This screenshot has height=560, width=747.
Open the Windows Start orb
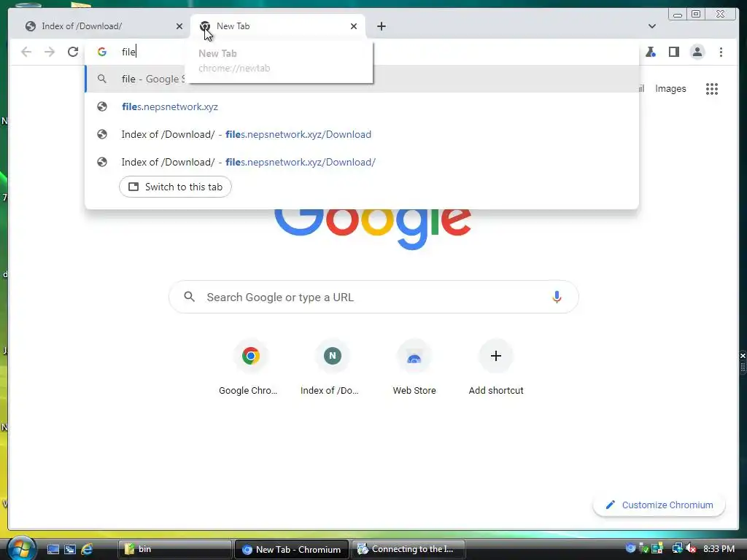tap(21, 548)
